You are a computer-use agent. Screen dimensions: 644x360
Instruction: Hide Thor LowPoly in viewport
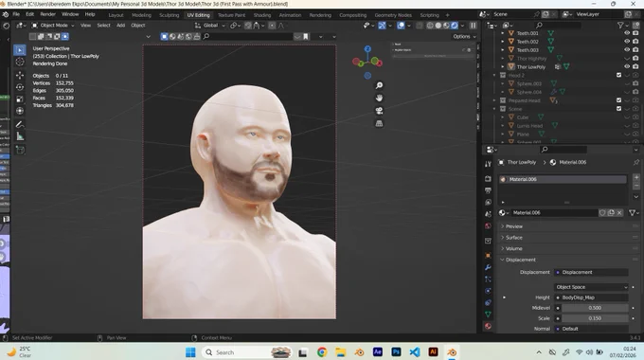tap(627, 66)
